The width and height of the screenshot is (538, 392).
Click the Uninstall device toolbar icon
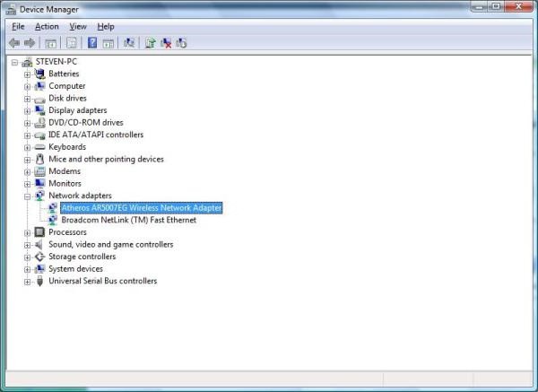click(166, 42)
